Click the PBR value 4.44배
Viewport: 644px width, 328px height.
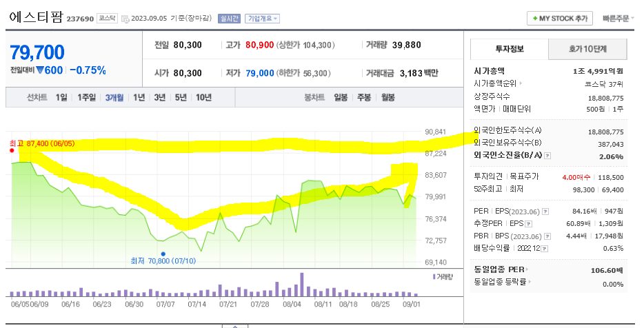(x=576, y=236)
